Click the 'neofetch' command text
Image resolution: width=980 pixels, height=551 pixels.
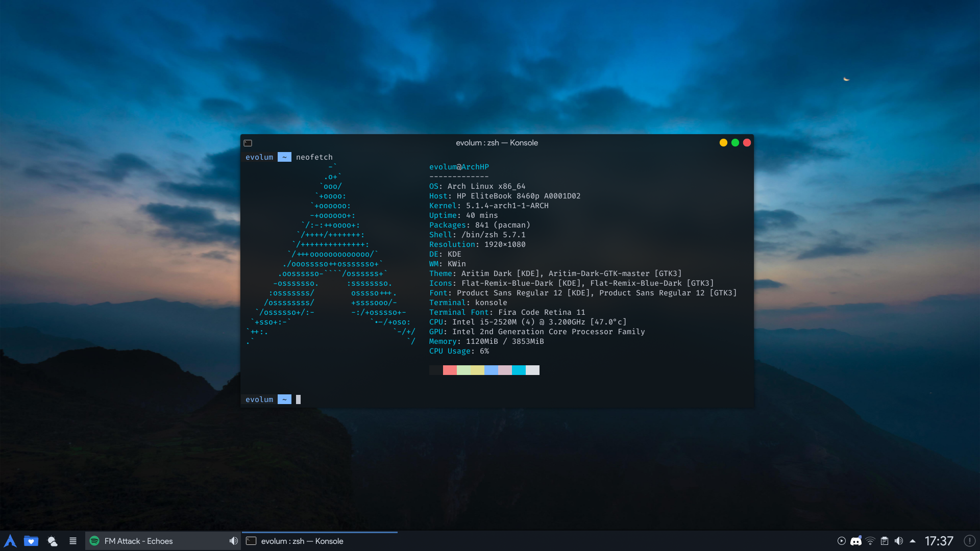pyautogui.click(x=314, y=157)
